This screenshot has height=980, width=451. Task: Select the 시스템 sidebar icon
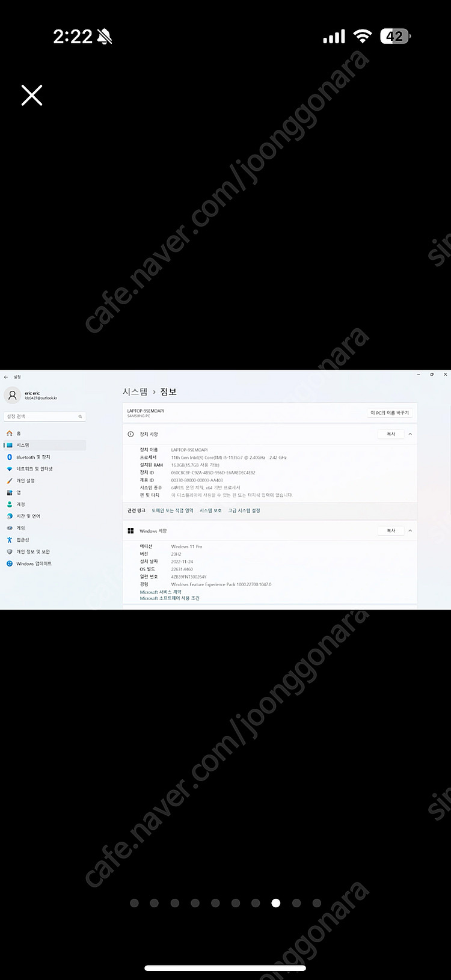click(9, 445)
